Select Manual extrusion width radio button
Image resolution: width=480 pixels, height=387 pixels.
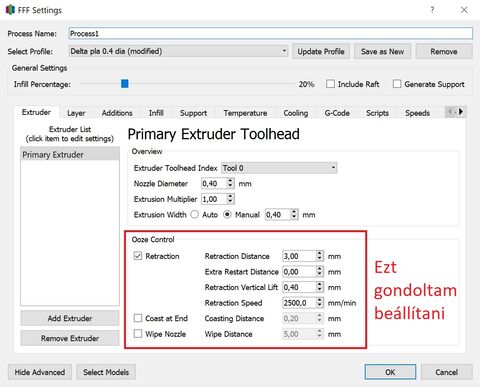(x=227, y=215)
